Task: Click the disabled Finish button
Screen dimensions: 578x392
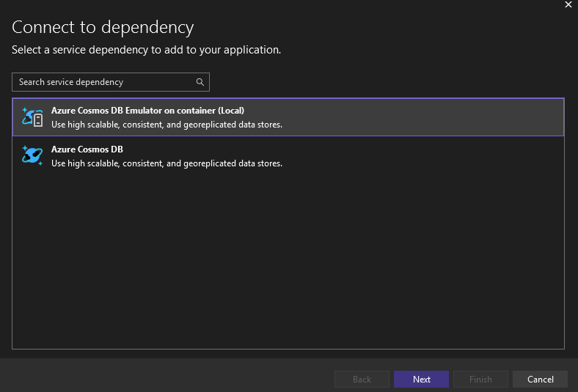Action: (480, 379)
